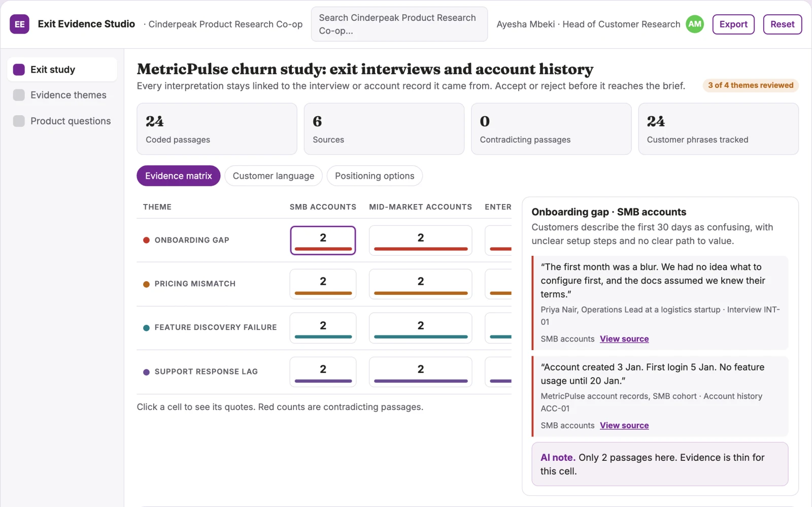This screenshot has width=812, height=507.
Task: Select the Evidence matrix tab
Action: point(179,176)
